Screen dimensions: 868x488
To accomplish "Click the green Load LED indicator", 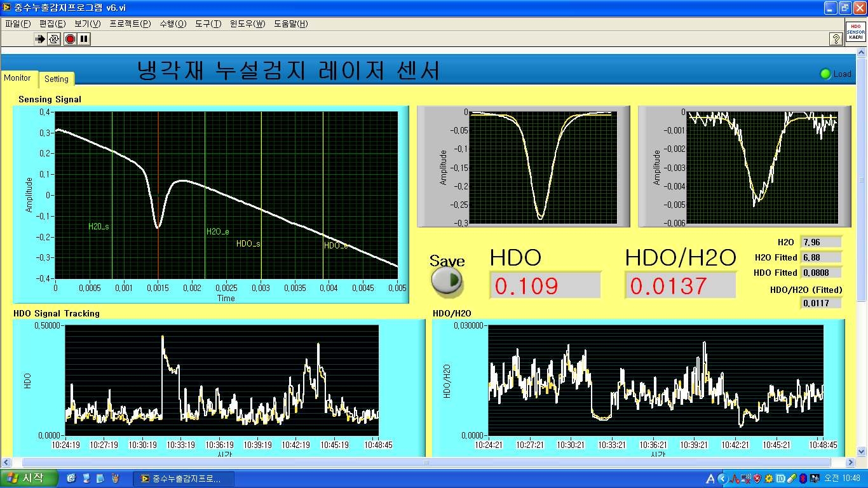I will pyautogui.click(x=825, y=74).
